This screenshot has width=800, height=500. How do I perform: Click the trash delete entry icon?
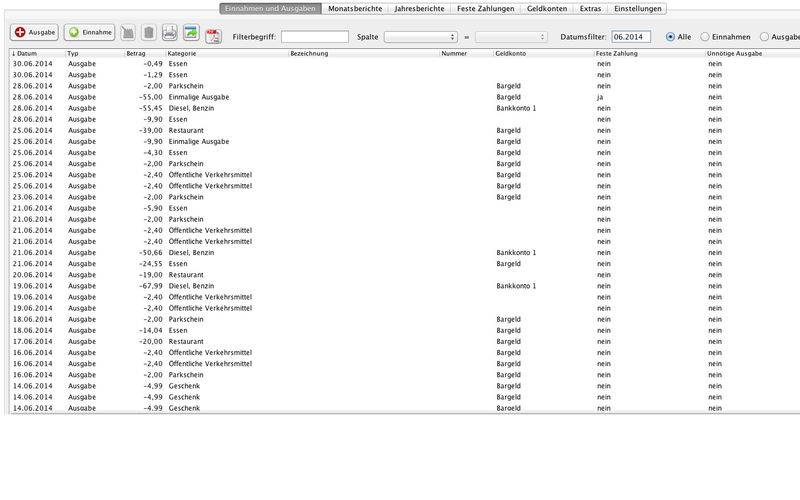(x=148, y=34)
